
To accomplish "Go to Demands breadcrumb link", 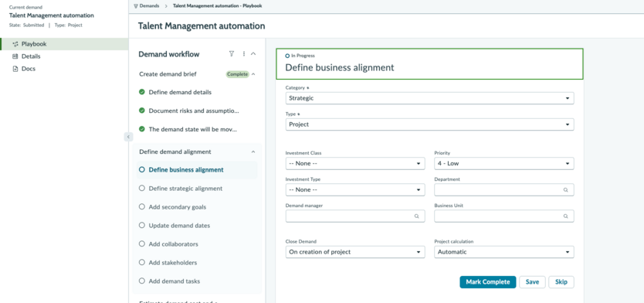I will [150, 5].
